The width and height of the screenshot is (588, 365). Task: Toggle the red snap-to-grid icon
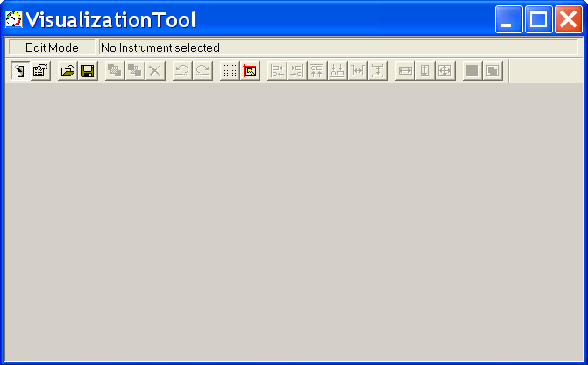250,70
